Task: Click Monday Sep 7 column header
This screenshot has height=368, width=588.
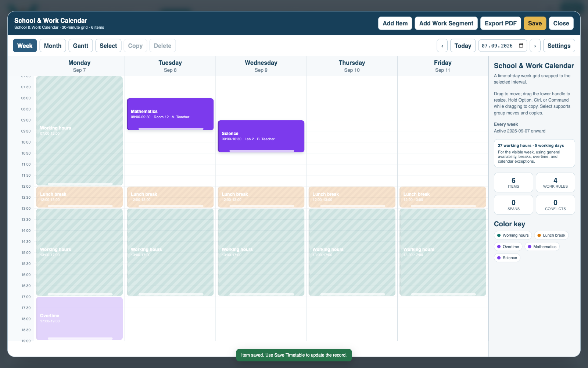Action: [79, 66]
